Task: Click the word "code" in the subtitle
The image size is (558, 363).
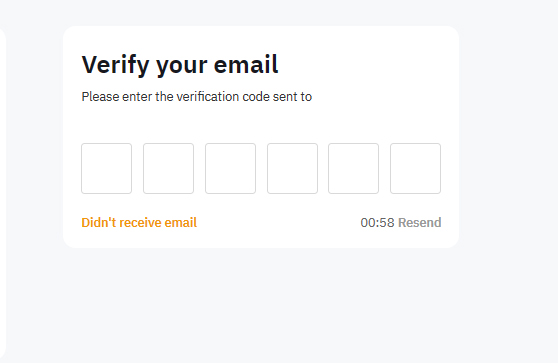Action: (x=256, y=96)
